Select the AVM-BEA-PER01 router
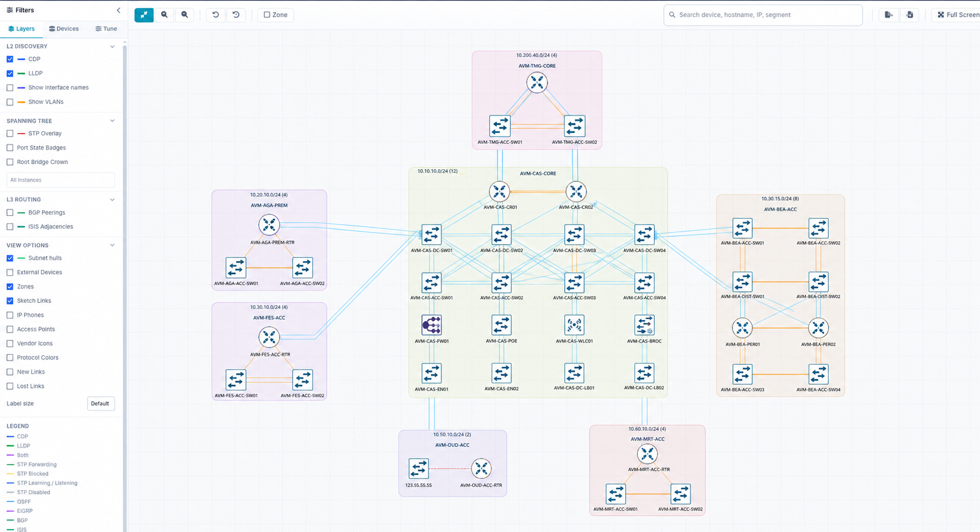 click(x=742, y=328)
